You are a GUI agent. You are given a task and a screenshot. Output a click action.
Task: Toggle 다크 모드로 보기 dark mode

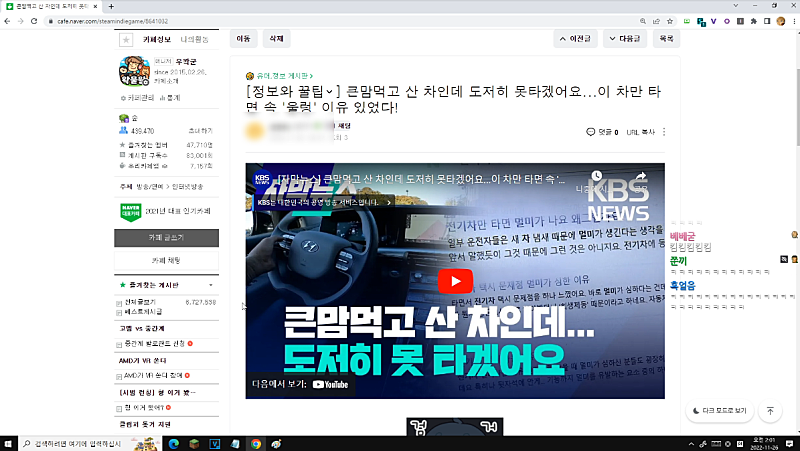[720, 411]
